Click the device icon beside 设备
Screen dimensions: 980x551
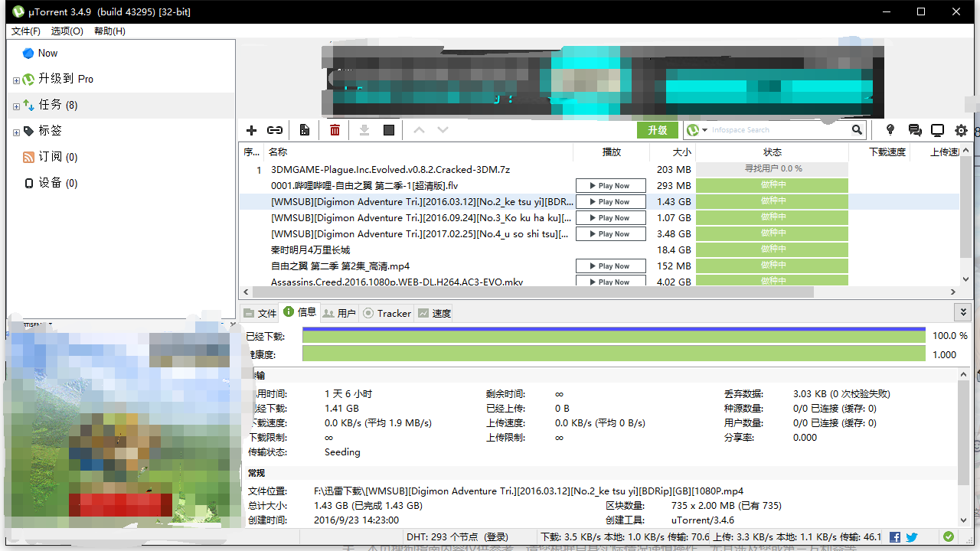(29, 184)
